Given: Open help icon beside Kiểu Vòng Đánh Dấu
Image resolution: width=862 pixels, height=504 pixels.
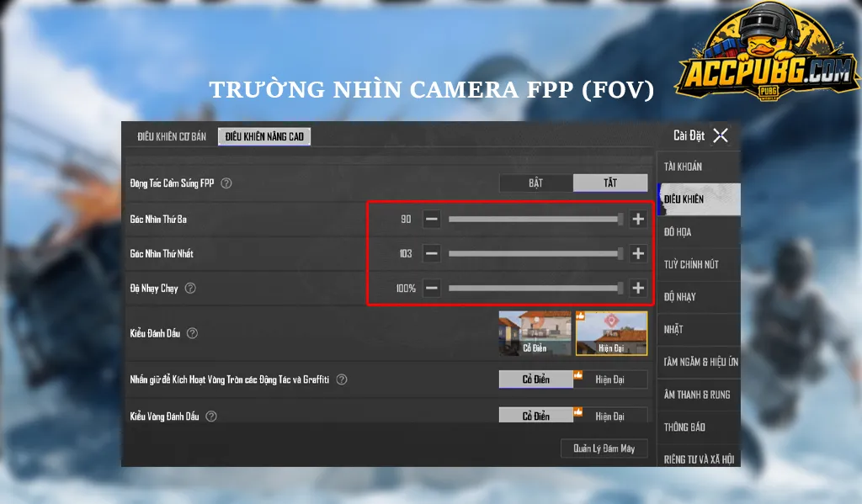Looking at the screenshot, I should click(x=211, y=416).
